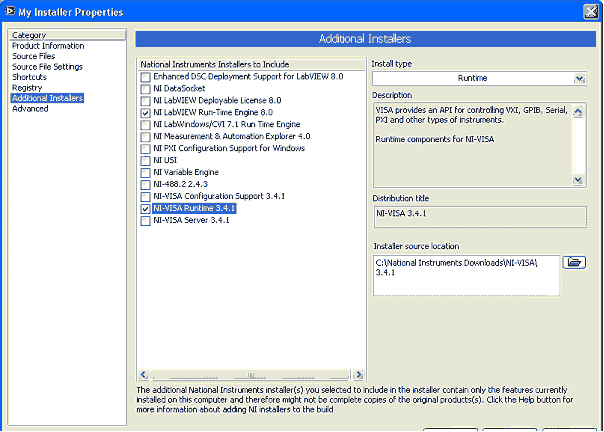Image resolution: width=604 pixels, height=432 pixels.
Task: Open Advanced category
Action: [30, 109]
